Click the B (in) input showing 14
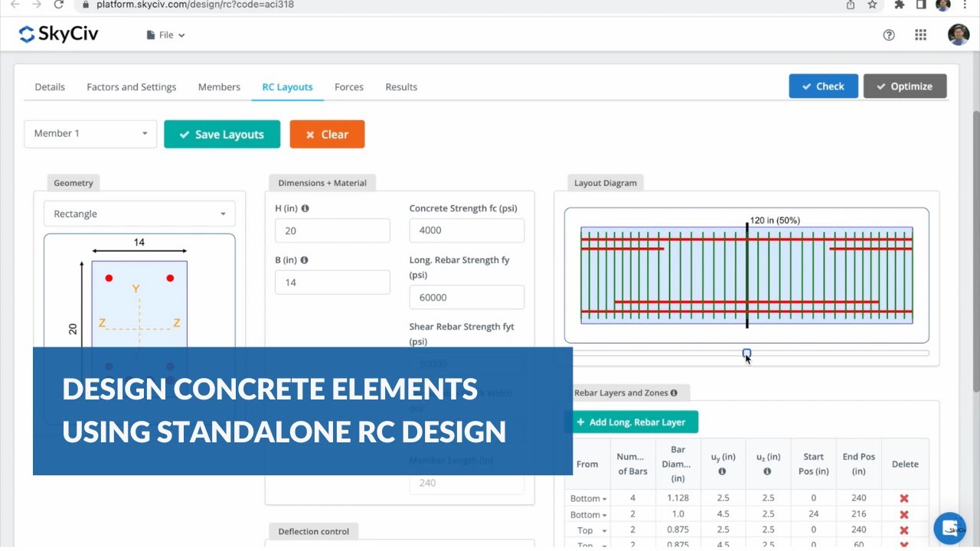 pos(332,282)
